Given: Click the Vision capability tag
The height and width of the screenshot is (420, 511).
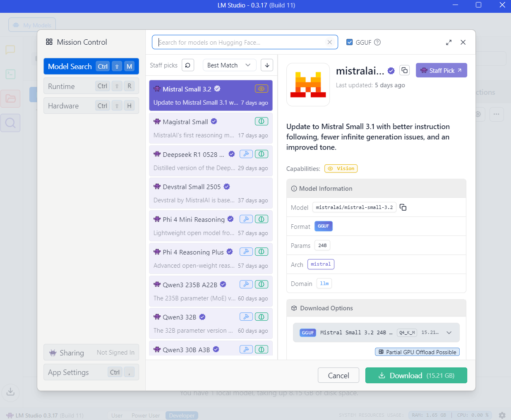Looking at the screenshot, I should [x=341, y=168].
